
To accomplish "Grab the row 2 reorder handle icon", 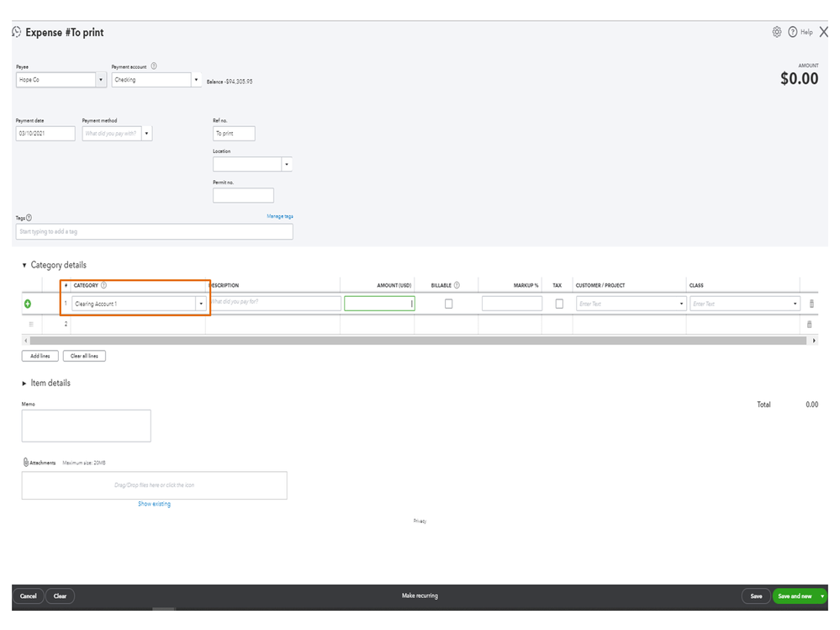I will (x=31, y=324).
